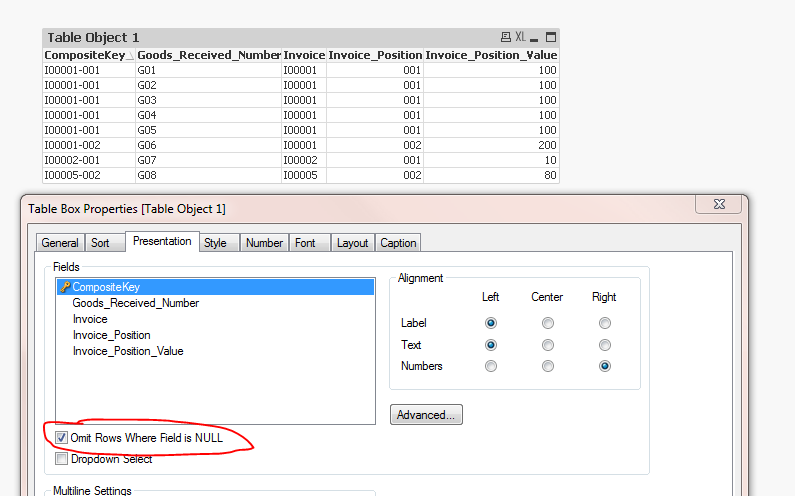Minimize Table Object 1 box
Viewport: 795px width, 496px height.
pos(536,38)
